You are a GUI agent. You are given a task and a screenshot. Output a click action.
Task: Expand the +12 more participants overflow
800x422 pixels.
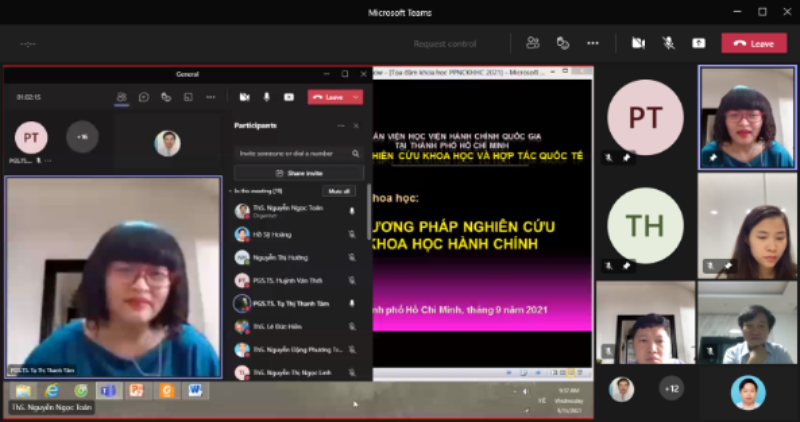pyautogui.click(x=672, y=388)
